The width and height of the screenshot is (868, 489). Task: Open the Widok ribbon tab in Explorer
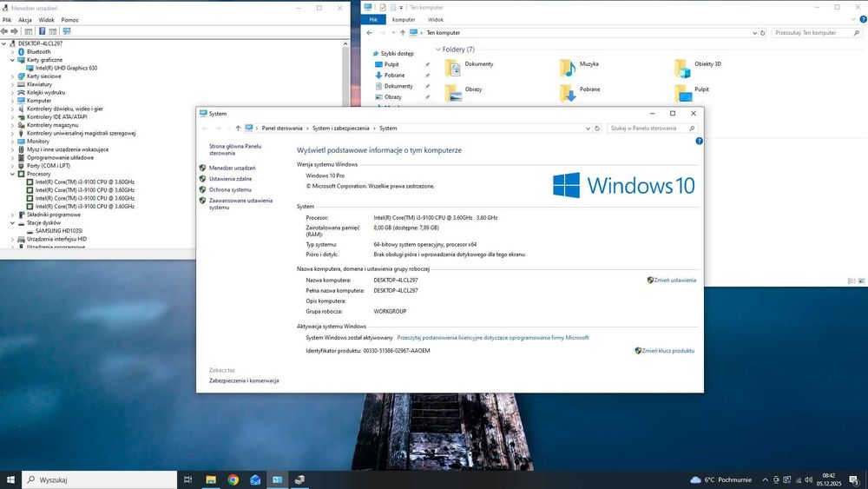[436, 19]
